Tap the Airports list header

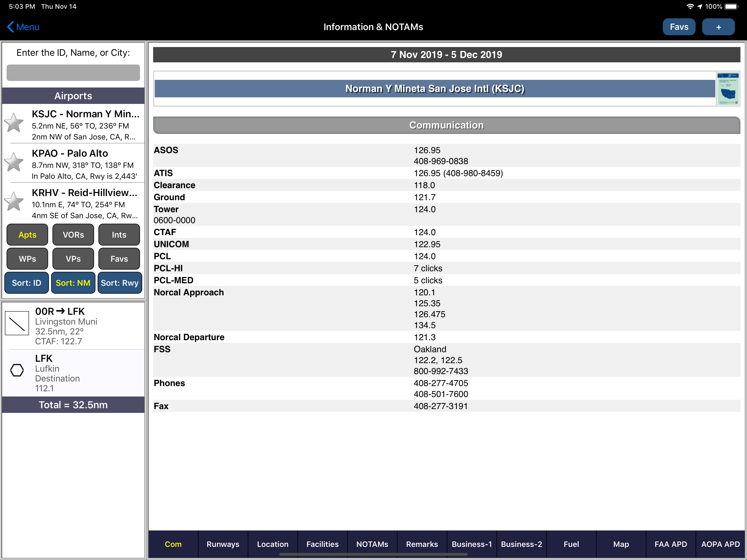pyautogui.click(x=73, y=96)
